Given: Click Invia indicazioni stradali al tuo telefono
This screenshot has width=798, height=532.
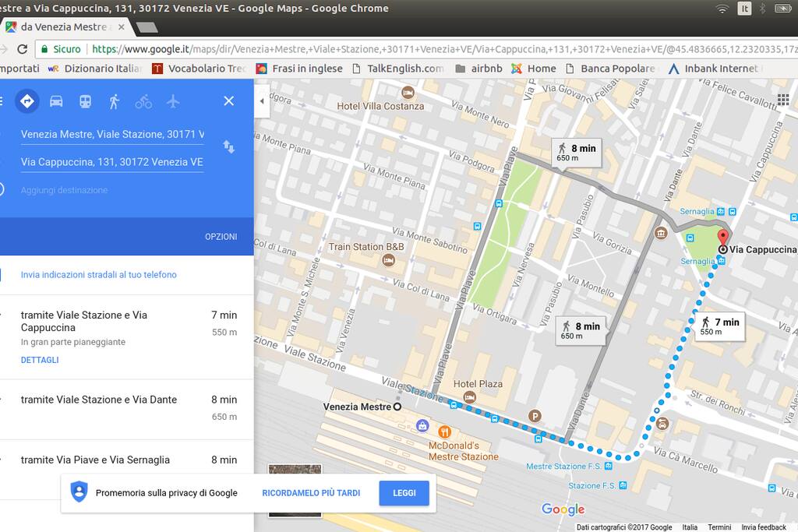Looking at the screenshot, I should 99,275.
